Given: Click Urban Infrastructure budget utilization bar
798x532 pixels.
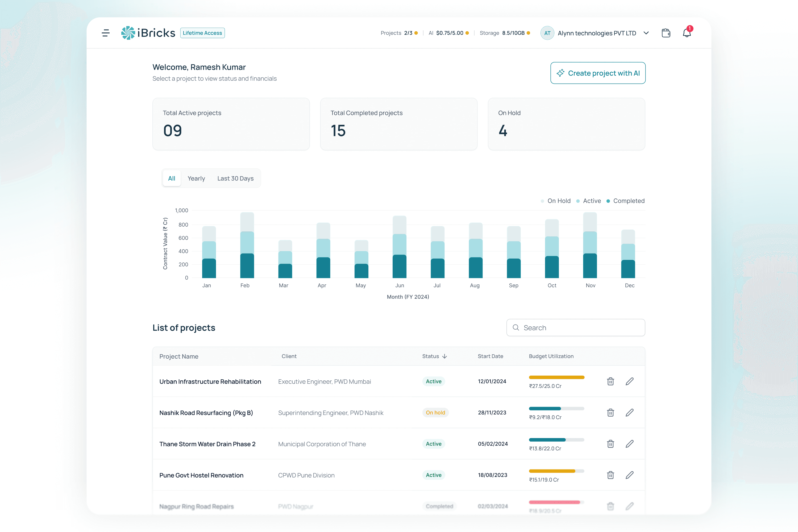Looking at the screenshot, I should click(x=556, y=377).
